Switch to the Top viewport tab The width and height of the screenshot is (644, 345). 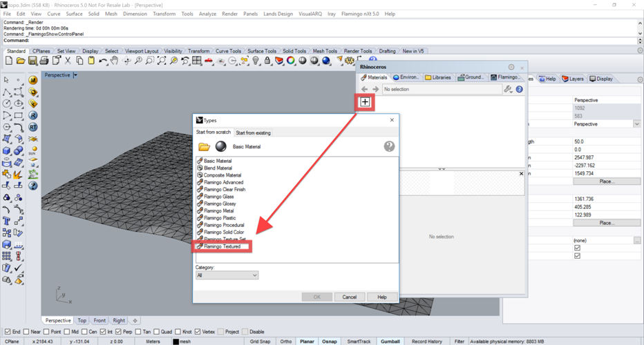pyautogui.click(x=82, y=320)
